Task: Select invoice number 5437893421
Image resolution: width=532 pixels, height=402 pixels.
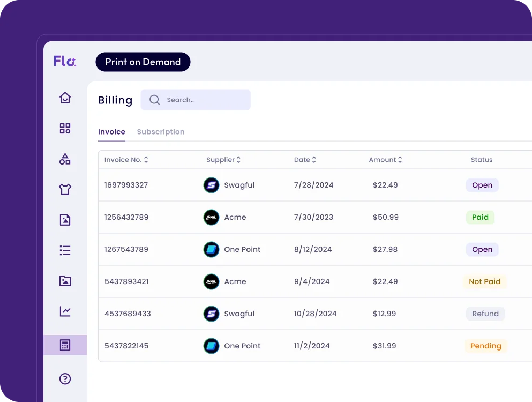Action: [x=126, y=281]
